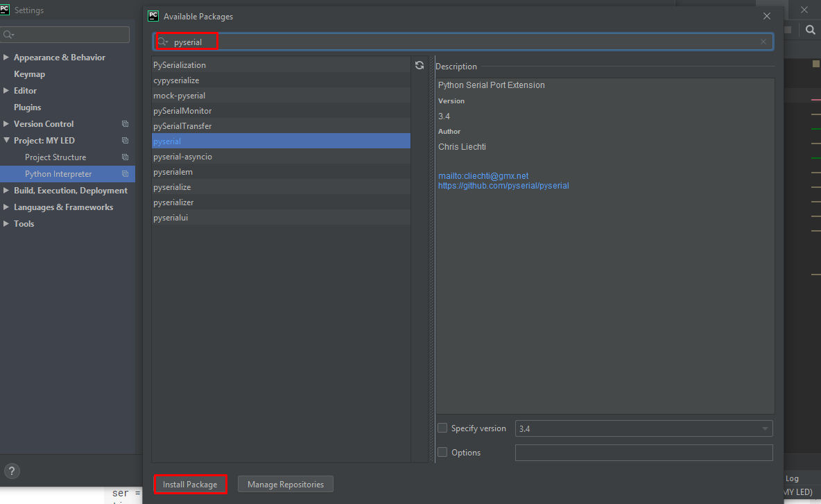821x504 pixels.
Task: Select the pyserial-asyncio package
Action: pos(281,157)
